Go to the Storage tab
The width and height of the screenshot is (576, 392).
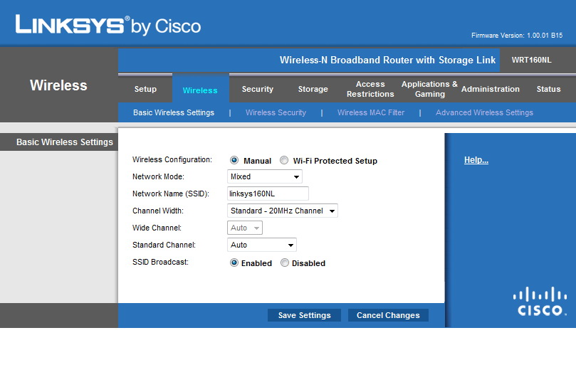[x=313, y=90]
